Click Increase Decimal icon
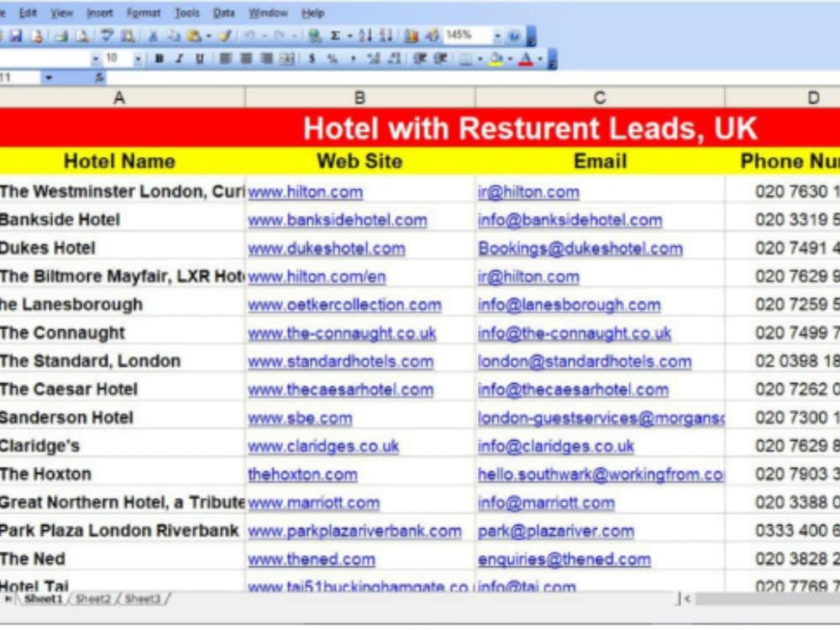 374,59
